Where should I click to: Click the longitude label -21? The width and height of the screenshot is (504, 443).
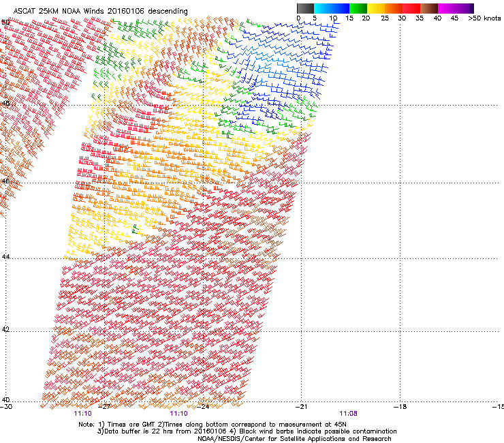pyautogui.click(x=301, y=407)
